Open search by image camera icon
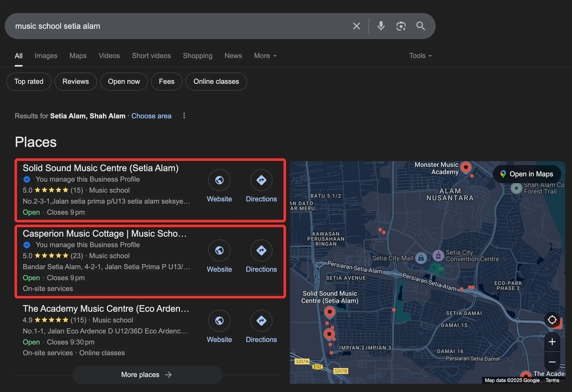Image resolution: width=572 pixels, height=392 pixels. [x=401, y=26]
